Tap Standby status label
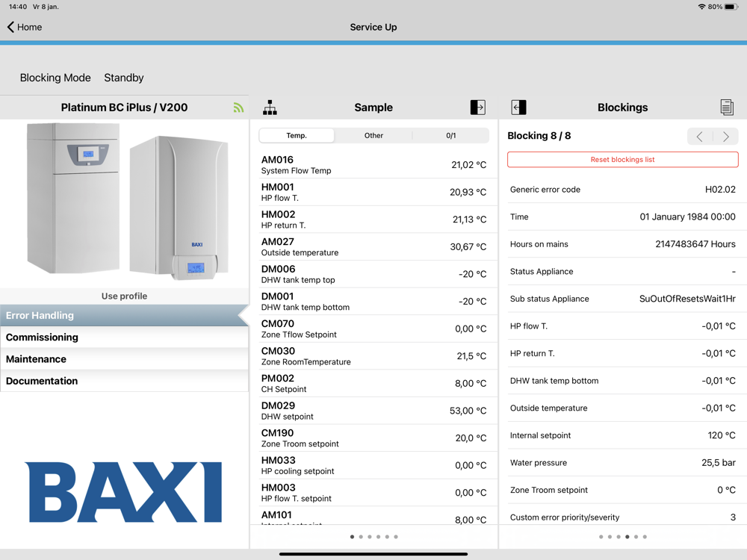 tap(124, 78)
